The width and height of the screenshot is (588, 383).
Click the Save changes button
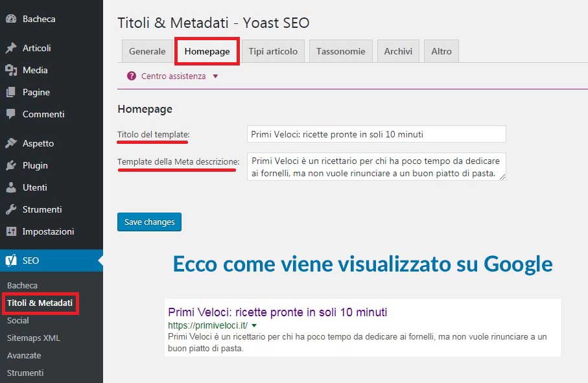pyautogui.click(x=149, y=222)
